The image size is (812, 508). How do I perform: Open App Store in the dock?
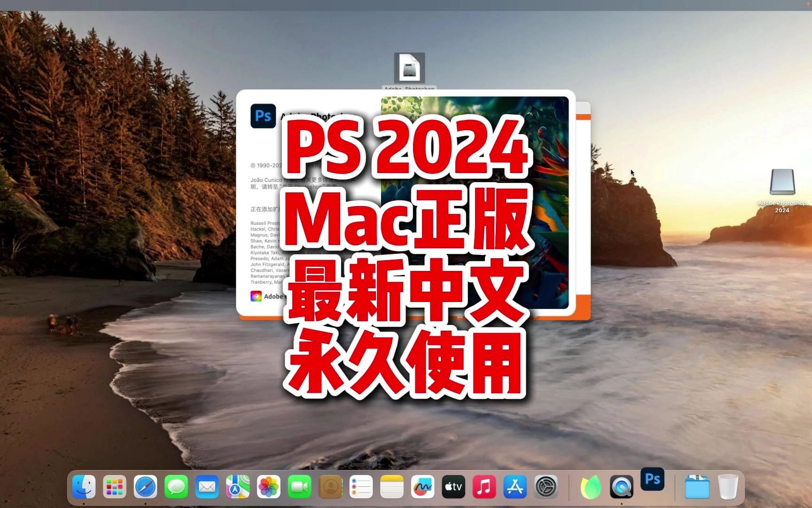click(x=515, y=487)
